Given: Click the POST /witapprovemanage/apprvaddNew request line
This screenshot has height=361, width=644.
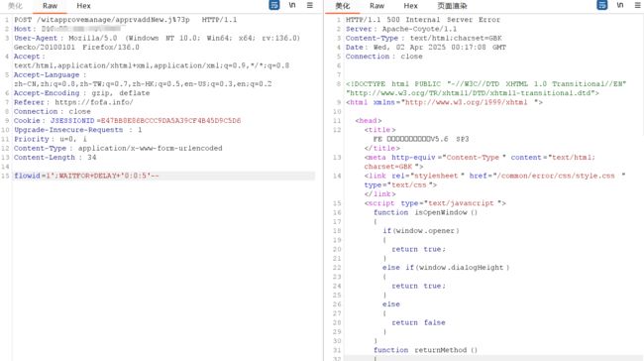Looking at the screenshot, I should click(x=125, y=20).
